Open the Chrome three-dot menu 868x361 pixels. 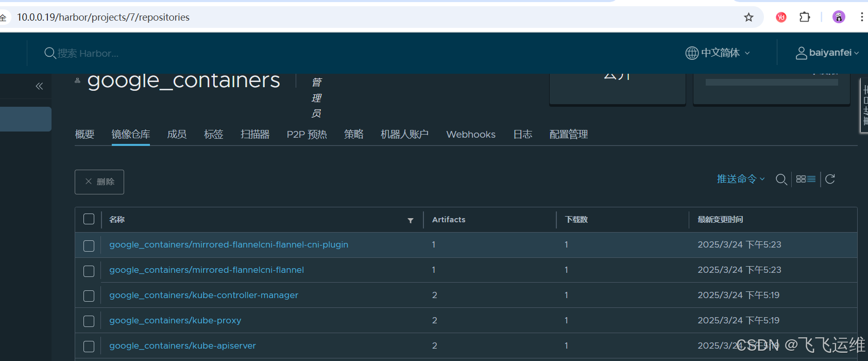pos(862,17)
